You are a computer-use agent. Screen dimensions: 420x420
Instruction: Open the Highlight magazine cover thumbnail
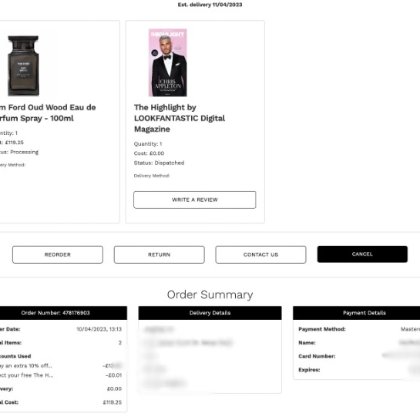coord(168,63)
